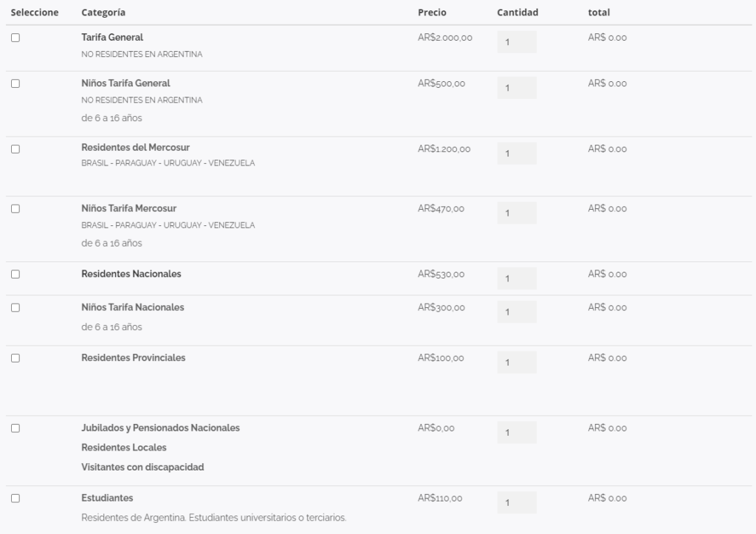Click the Residentes Provinciales quantity field
Viewport: 756px width, 534px height.
point(517,362)
